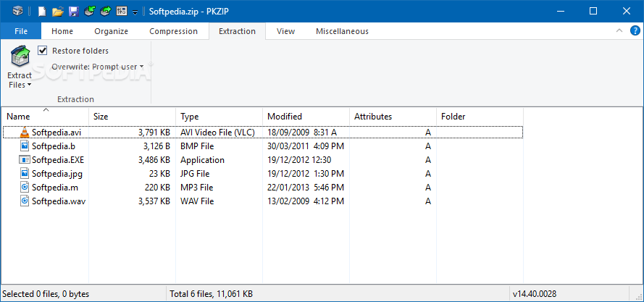Click the 22/01/2013 5:46 PM date
Image resolution: width=644 pixels, height=302 pixels.
[x=306, y=188]
